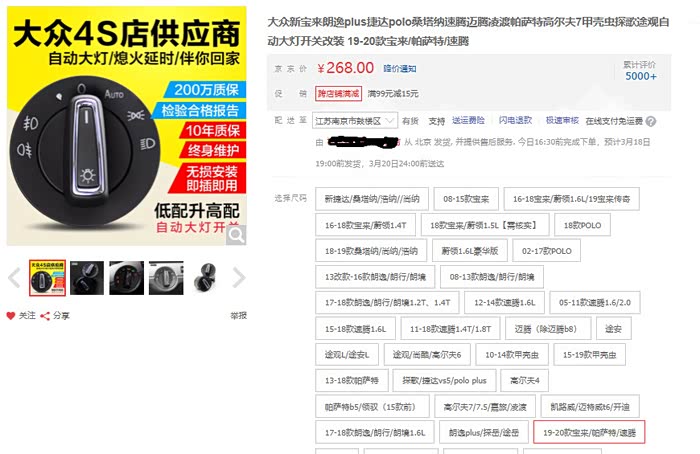
Task: Open the 5000+ cumulative reviews link
Action: pyautogui.click(x=641, y=76)
